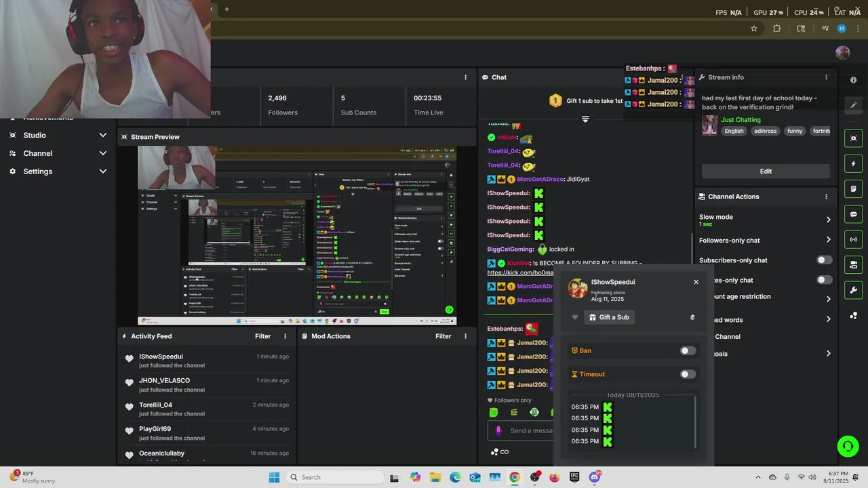Open Followers-only chat options arrow
The image size is (868, 488).
click(828, 240)
